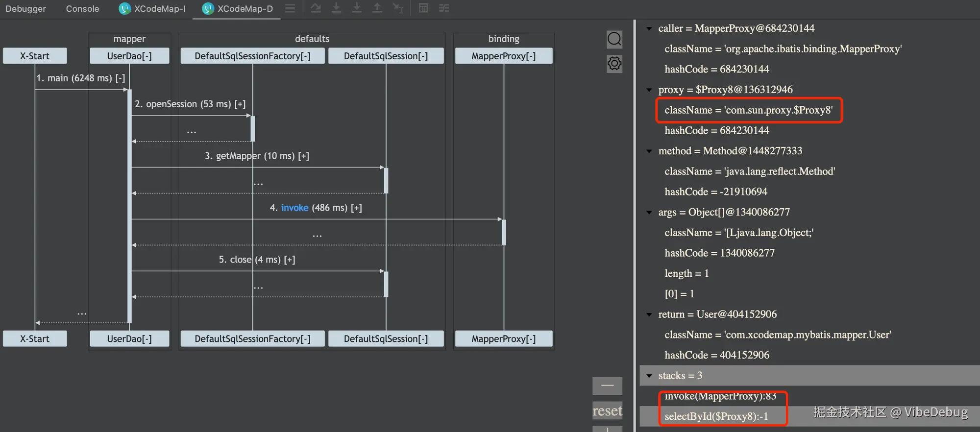Click the Step Over debugger icon

[x=316, y=8]
